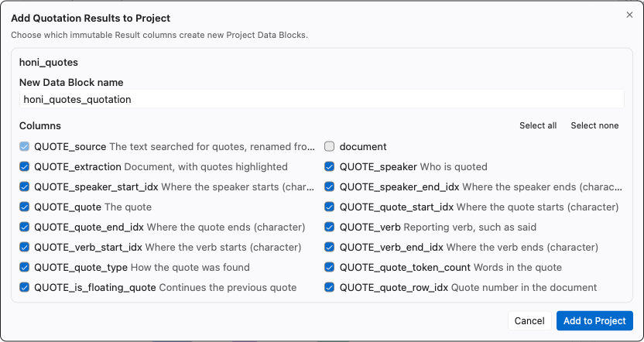This screenshot has height=342, width=644.
Task: Uncheck QUOTE_is_floating_quote checkbox
Action: 24,287
